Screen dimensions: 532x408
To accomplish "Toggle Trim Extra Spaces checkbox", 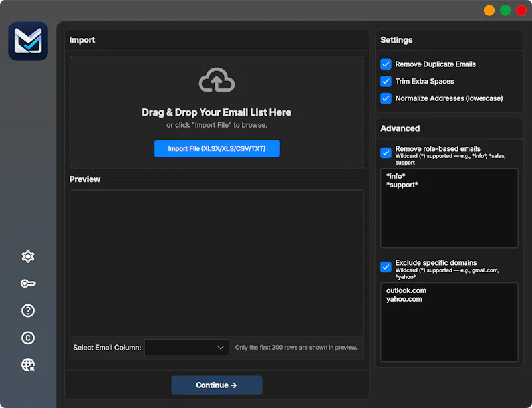I will 386,81.
